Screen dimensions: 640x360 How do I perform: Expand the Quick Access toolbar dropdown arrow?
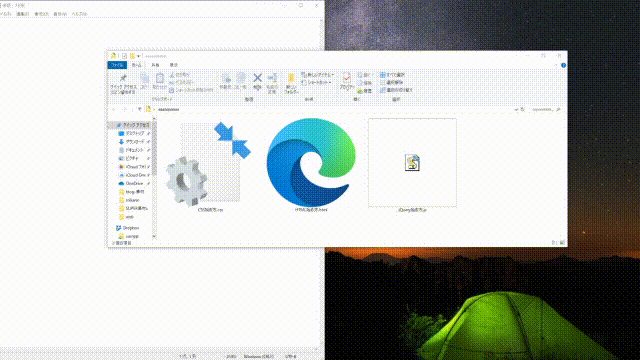click(139, 56)
